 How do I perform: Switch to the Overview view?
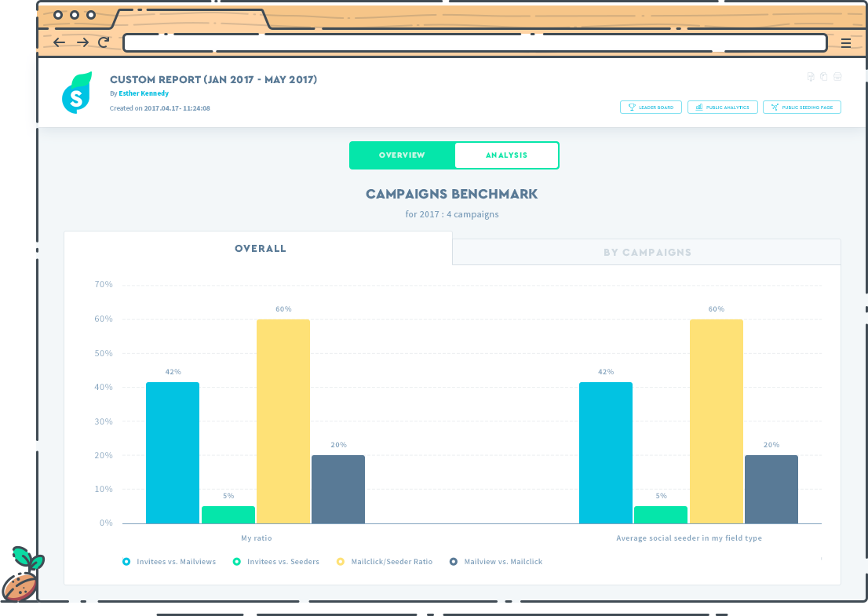(402, 155)
